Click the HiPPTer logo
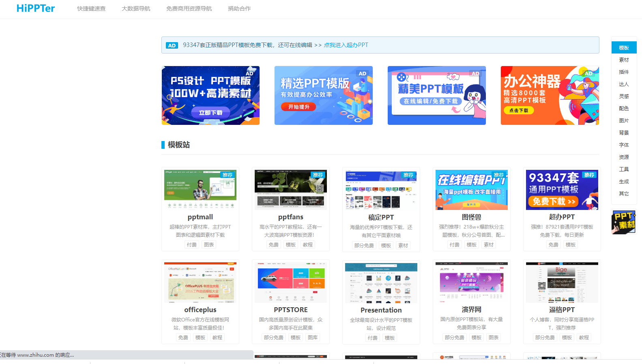Viewport: 642px width, 364px height. click(36, 9)
